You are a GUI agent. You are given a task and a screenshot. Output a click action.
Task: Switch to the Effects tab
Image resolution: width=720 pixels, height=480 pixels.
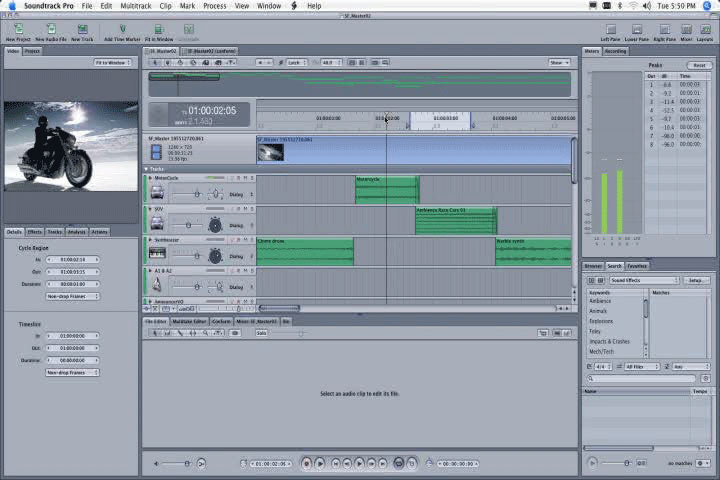click(34, 232)
